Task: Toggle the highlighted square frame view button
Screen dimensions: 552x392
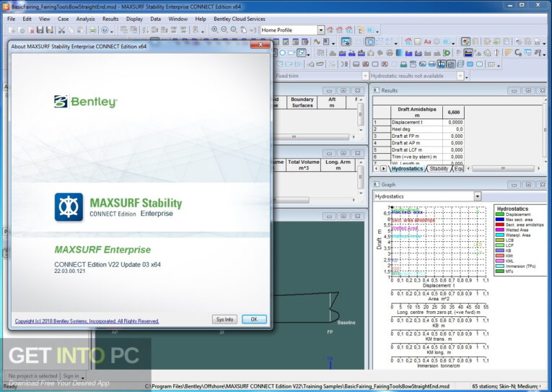Action: click(369, 42)
